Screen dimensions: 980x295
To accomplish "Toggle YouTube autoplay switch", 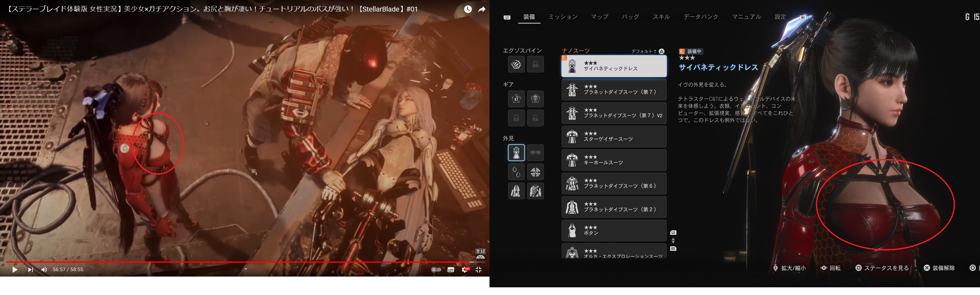I will [436, 269].
